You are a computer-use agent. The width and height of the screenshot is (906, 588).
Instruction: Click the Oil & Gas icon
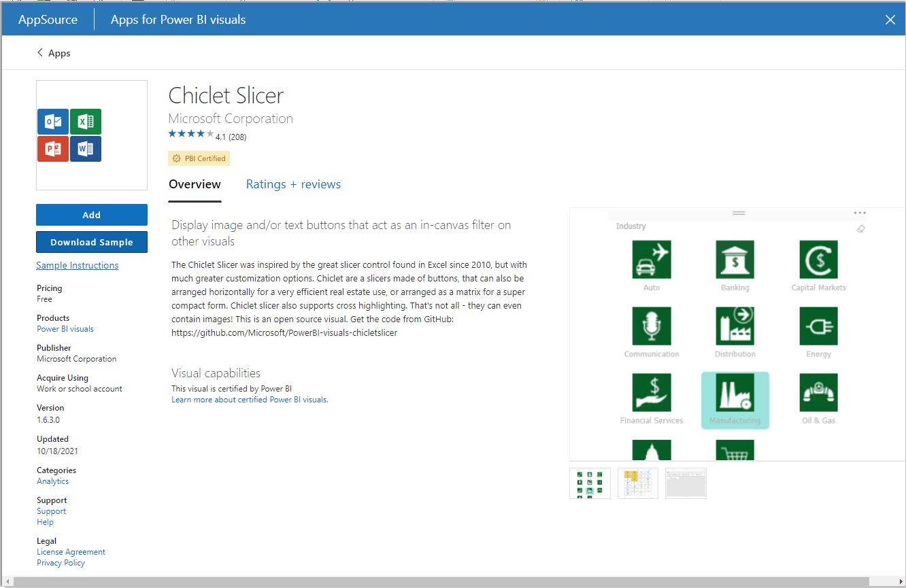[818, 392]
